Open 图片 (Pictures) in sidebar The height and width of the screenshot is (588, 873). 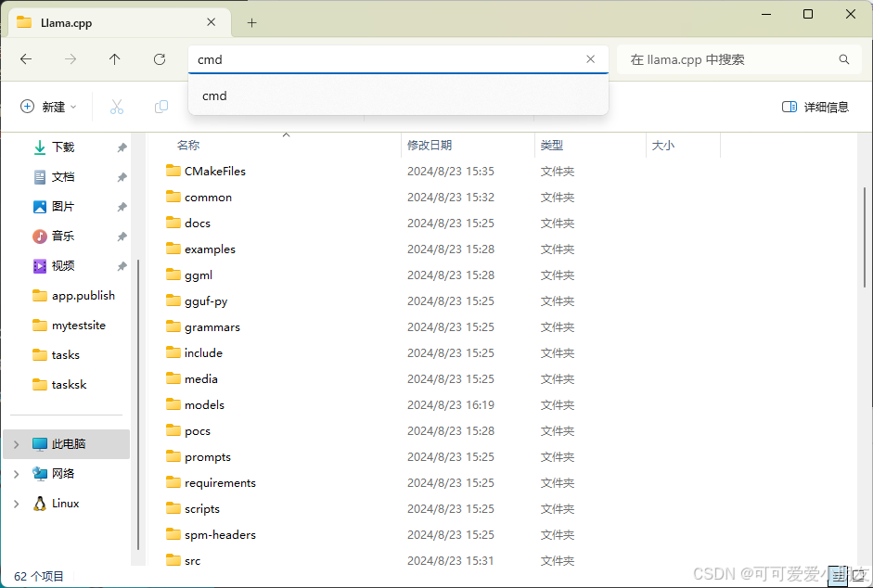[62, 207]
